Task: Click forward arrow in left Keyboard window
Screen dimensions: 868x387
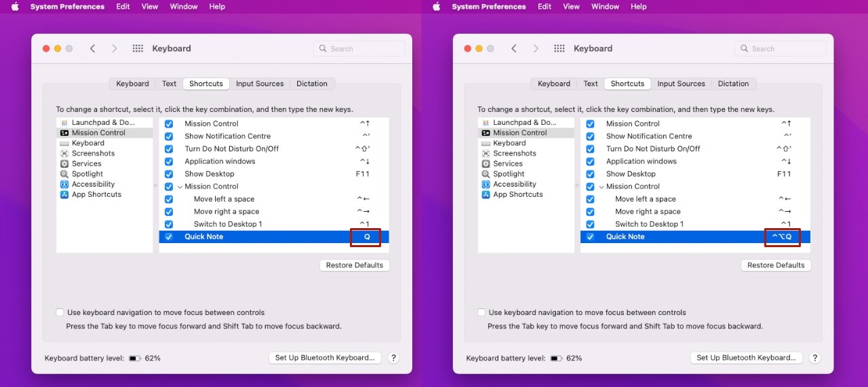Action: point(114,48)
